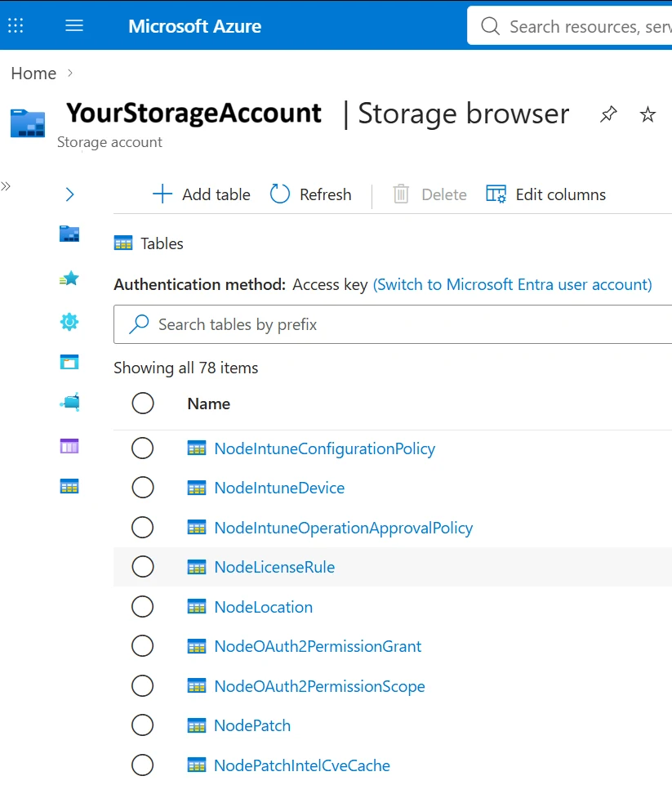Open Edit columns
The image size is (672, 785).
tap(545, 194)
